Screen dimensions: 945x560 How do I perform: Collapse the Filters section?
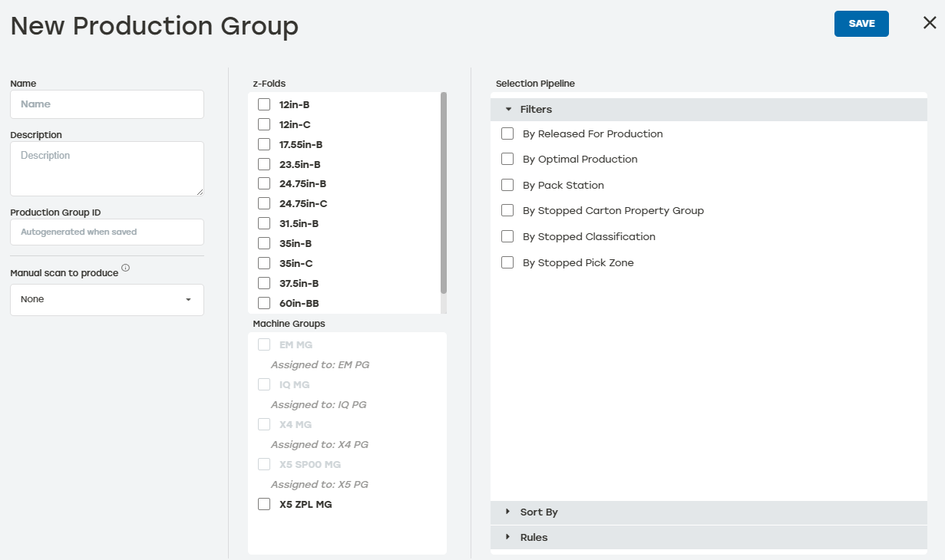click(709, 110)
